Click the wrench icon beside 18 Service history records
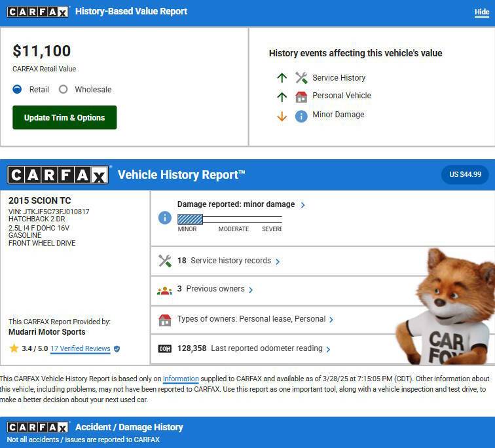 click(x=165, y=261)
